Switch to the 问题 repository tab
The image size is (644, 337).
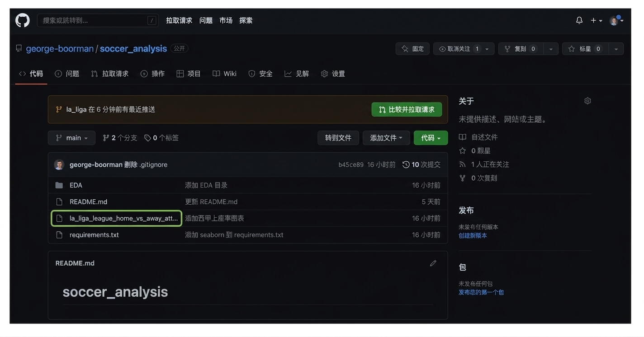click(67, 74)
